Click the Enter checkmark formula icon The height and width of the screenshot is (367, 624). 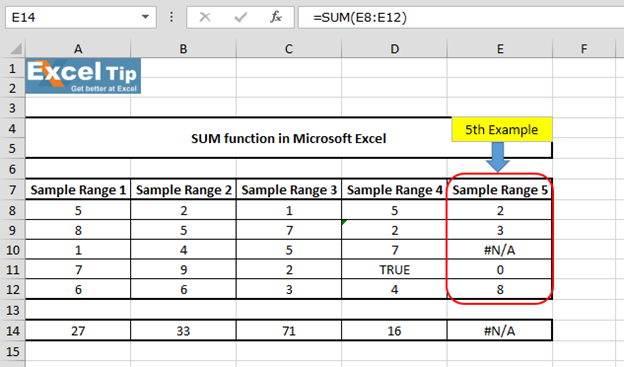pyautogui.click(x=240, y=17)
